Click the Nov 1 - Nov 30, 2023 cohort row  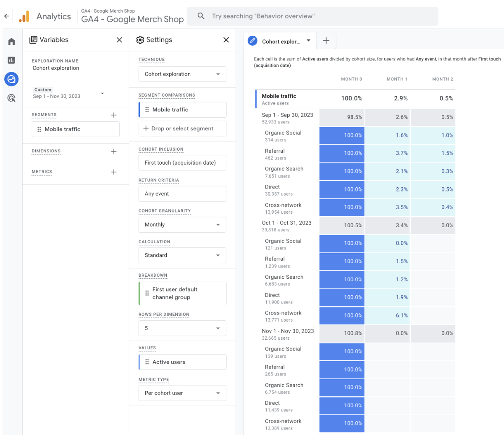(x=288, y=334)
